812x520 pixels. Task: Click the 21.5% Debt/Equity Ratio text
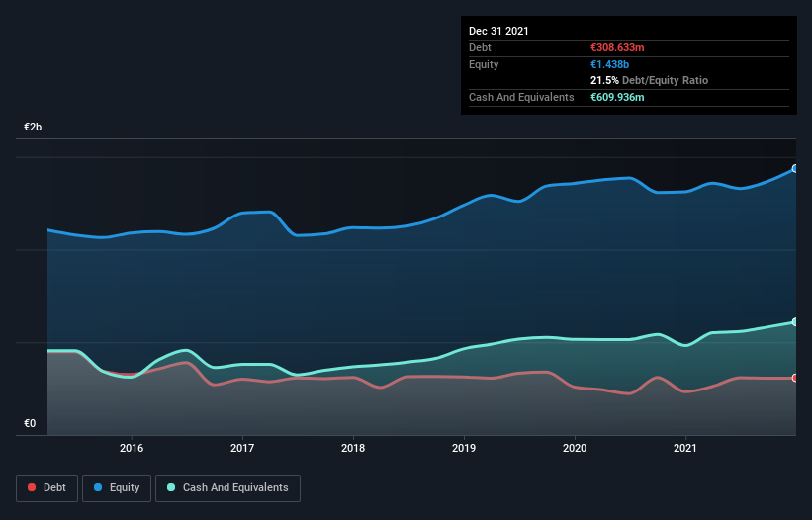click(x=650, y=80)
